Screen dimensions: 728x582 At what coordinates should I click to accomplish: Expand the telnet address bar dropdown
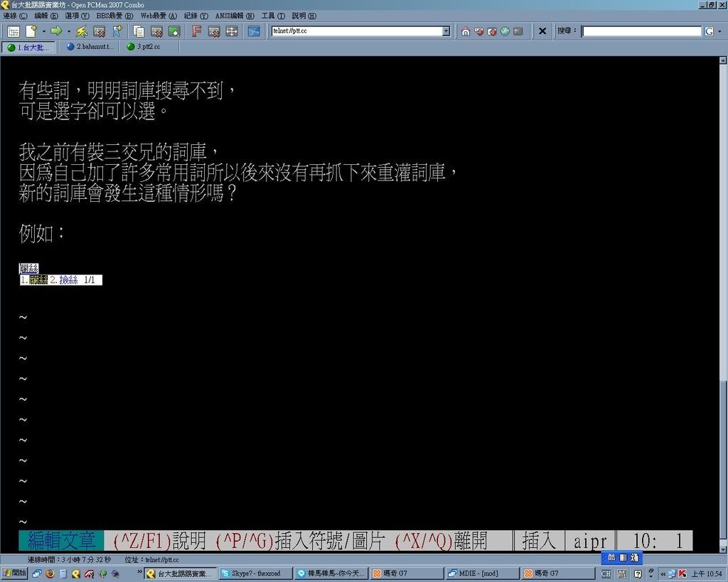446,31
